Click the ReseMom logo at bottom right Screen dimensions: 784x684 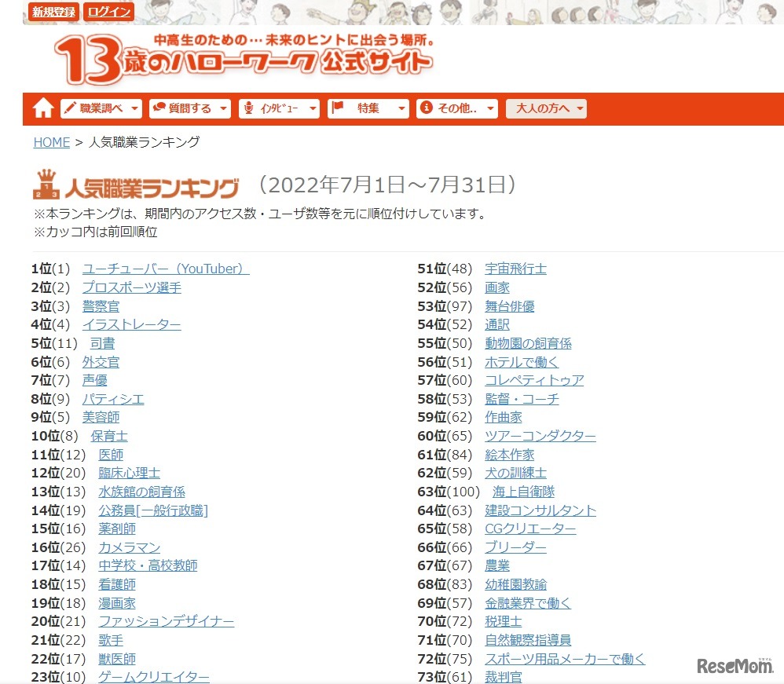coord(734,664)
